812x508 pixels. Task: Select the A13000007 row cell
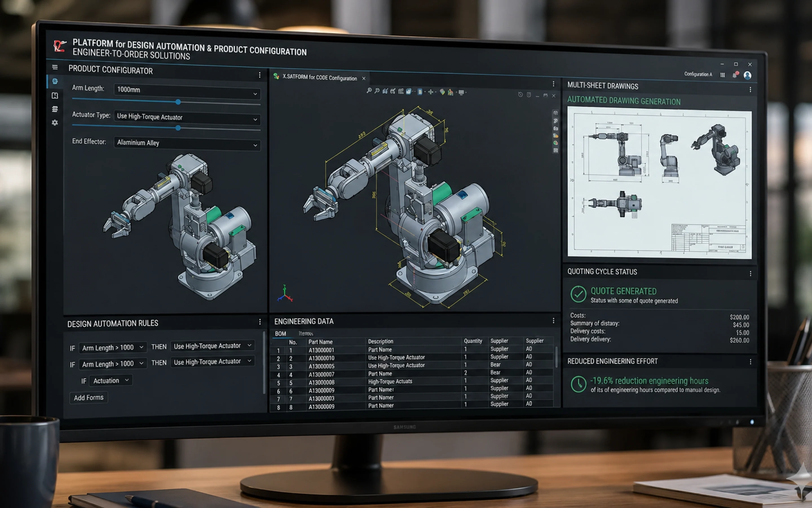click(x=321, y=374)
